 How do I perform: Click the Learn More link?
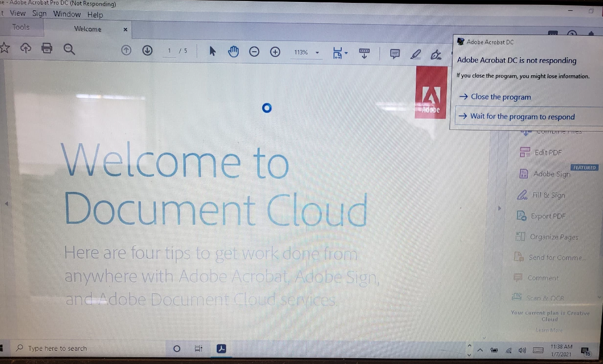click(x=549, y=330)
